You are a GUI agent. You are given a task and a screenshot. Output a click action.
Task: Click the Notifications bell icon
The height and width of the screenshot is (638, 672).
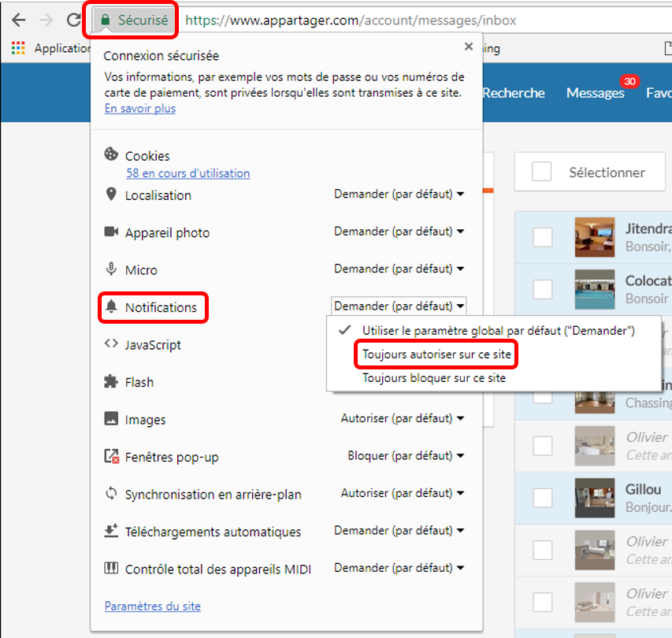[111, 307]
